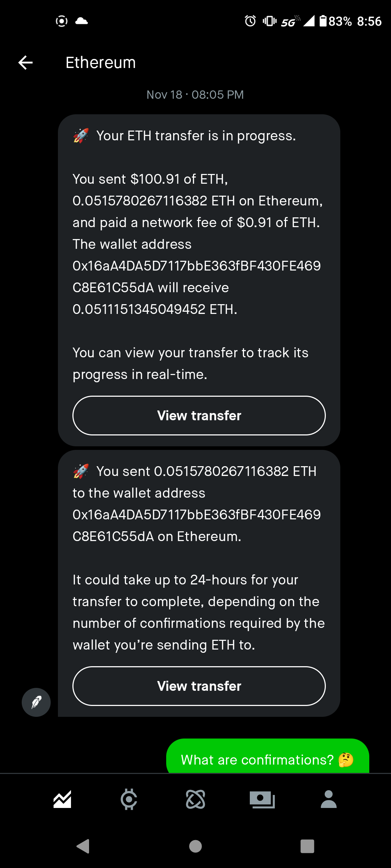Open the Cash tab in bottom navigation
Viewport: 391px width, 868px height.
(262, 799)
